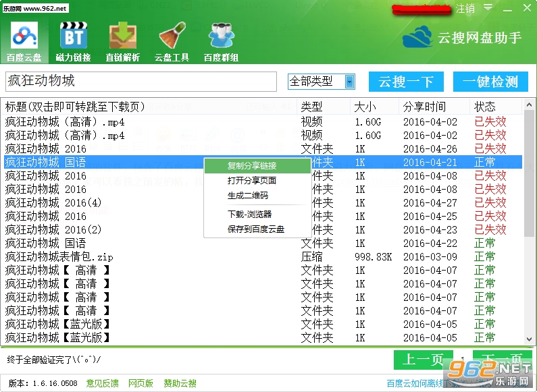Select 保存到百度云盘 menu entry
This screenshot has width=537, height=392.
(x=257, y=229)
